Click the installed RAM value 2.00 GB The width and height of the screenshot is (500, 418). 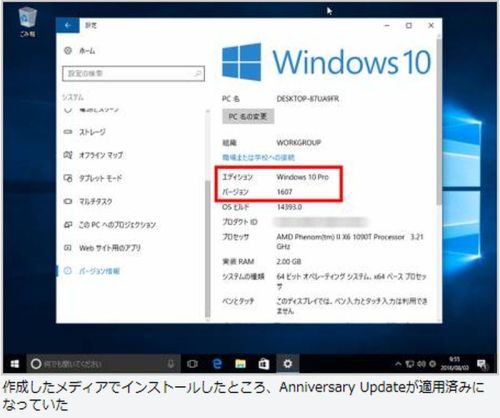click(289, 262)
